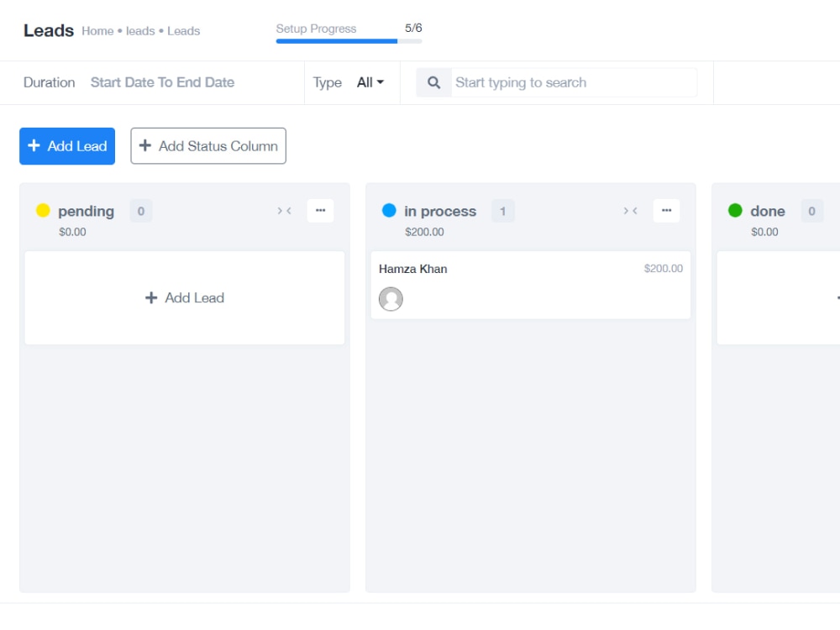Click the final Leads breadcrumb item
Screen dimensions: 840x630
(184, 31)
